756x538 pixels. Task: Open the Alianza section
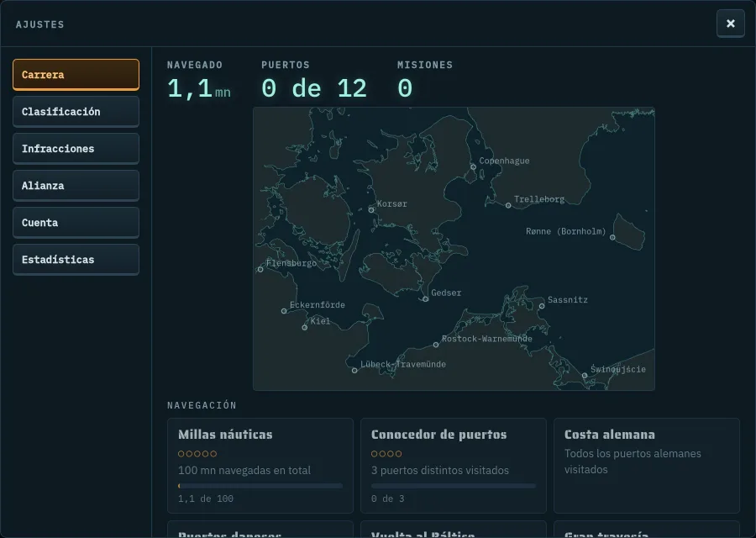point(76,186)
